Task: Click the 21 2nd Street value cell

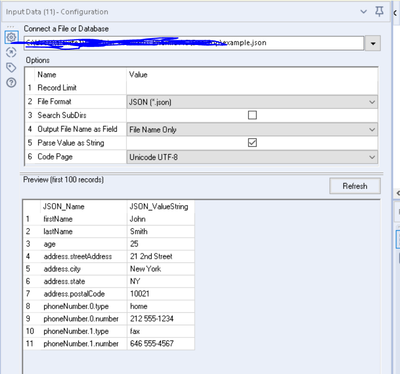Action: tap(161, 256)
